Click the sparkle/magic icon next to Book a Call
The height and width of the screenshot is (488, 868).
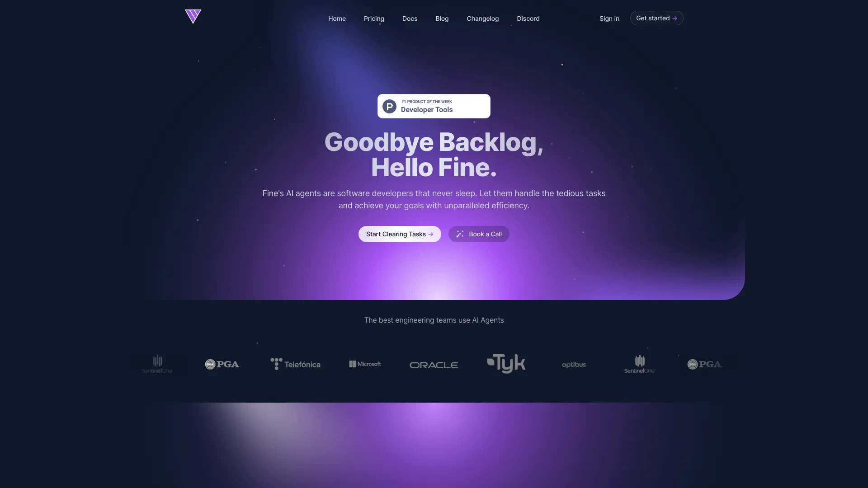tap(460, 234)
